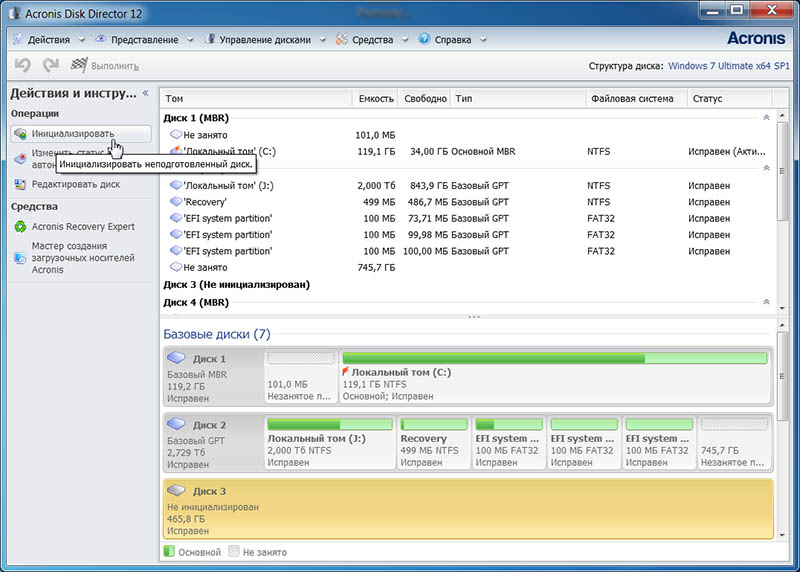Open dropdown arrow next to Средства

point(405,40)
